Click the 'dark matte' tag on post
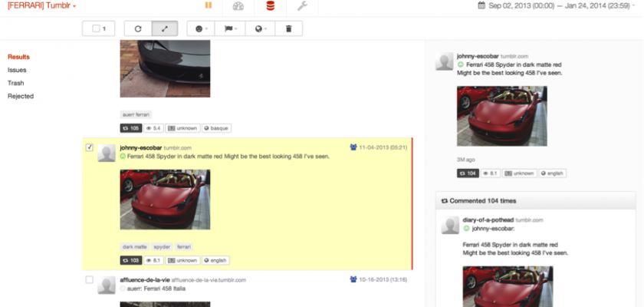Viewport: 644px width, 307px height. click(134, 247)
